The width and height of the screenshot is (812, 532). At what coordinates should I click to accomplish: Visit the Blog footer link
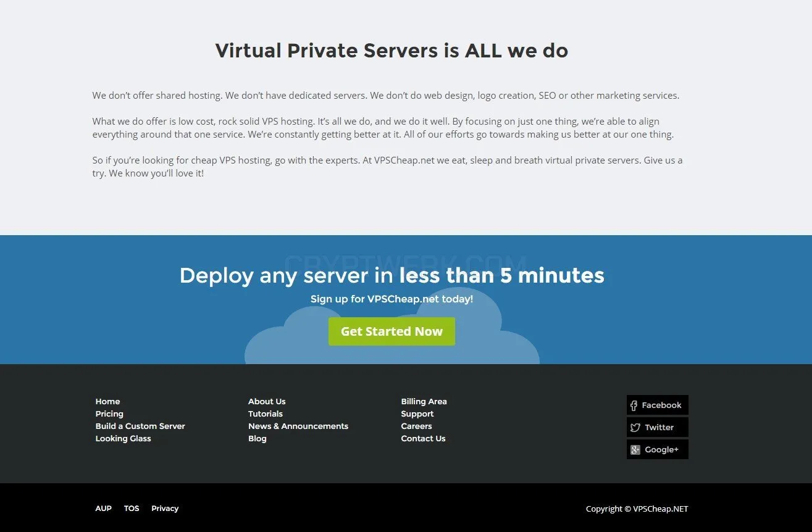tap(257, 439)
